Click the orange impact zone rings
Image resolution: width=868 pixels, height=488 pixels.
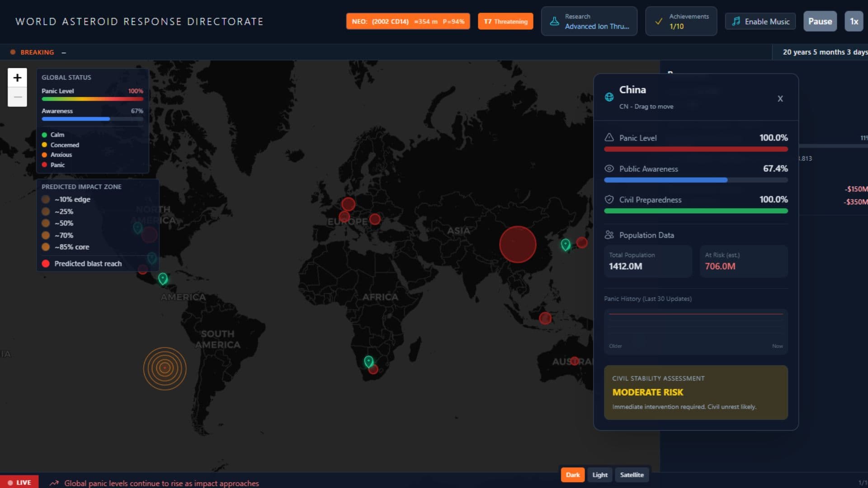pos(165,368)
